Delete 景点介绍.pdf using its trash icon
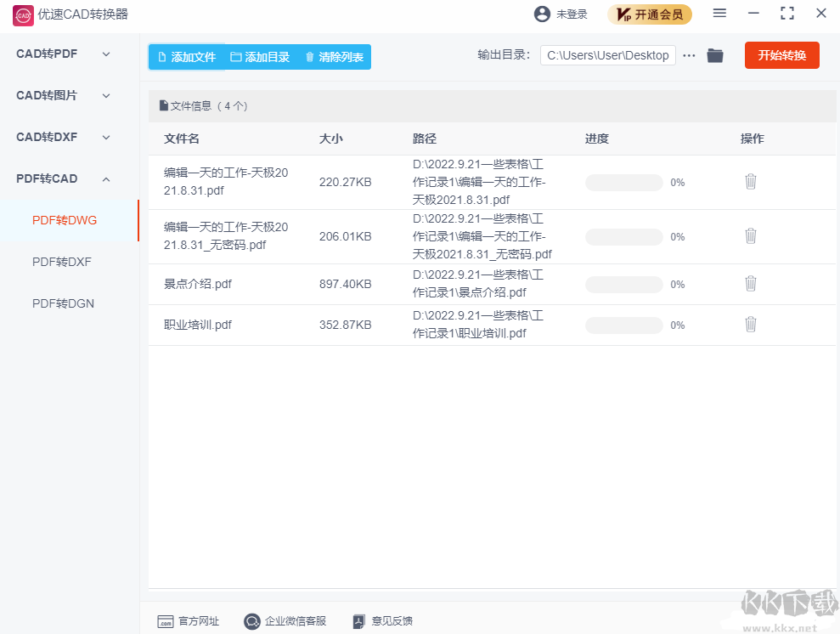The width and height of the screenshot is (840, 634). pyautogui.click(x=750, y=282)
